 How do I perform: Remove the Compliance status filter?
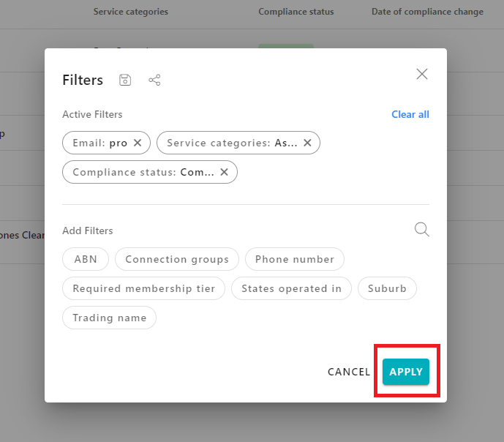224,172
